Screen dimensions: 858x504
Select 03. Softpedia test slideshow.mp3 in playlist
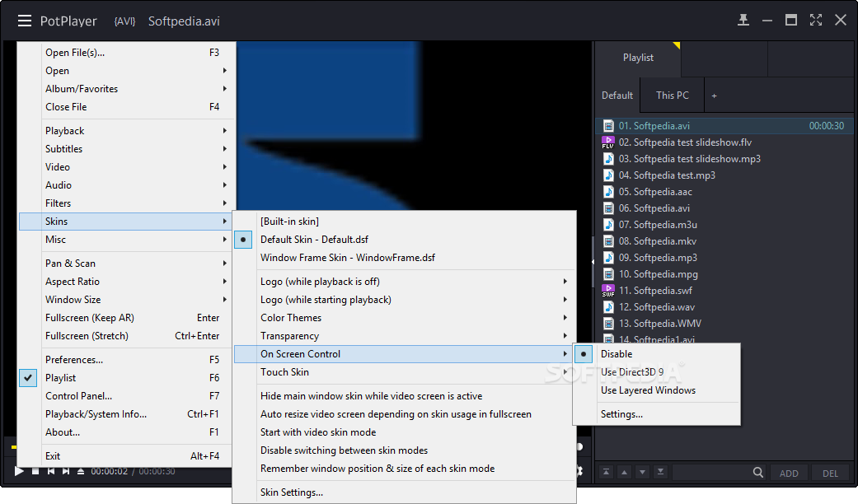click(724, 158)
